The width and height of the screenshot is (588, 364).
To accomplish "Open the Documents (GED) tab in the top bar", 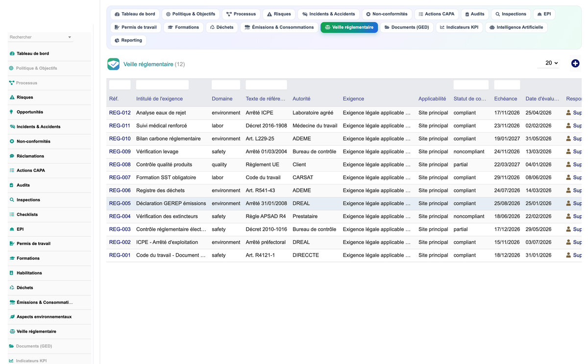I will pos(407,27).
